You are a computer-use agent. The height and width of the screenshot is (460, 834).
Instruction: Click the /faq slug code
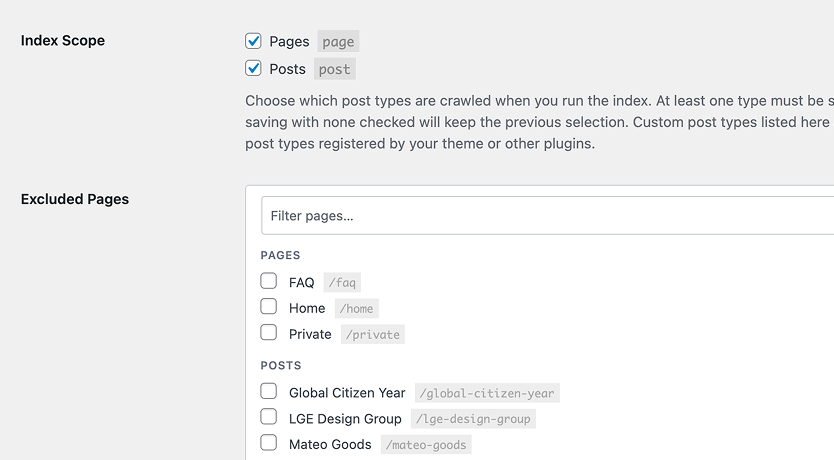343,283
